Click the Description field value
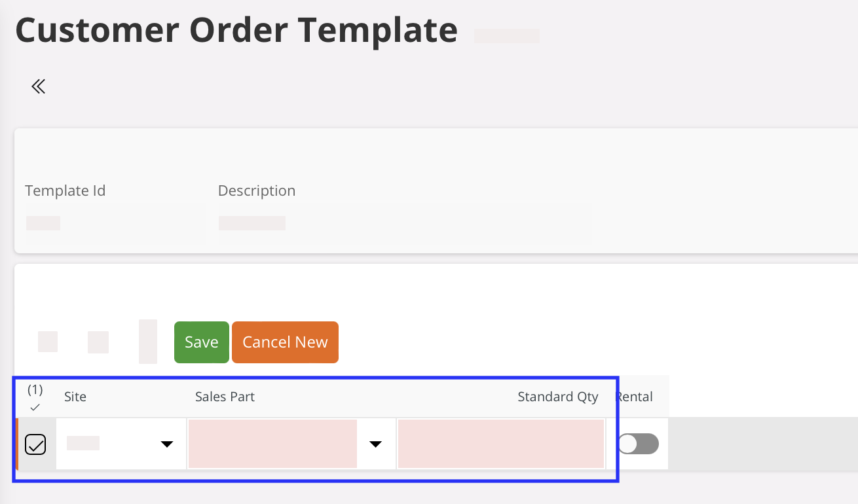The width and height of the screenshot is (858, 504). [252, 223]
